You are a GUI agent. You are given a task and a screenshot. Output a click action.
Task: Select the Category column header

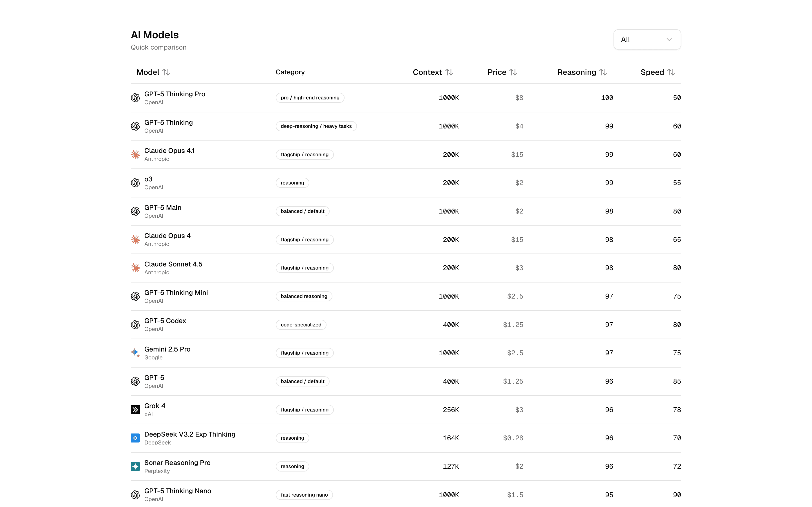click(290, 72)
